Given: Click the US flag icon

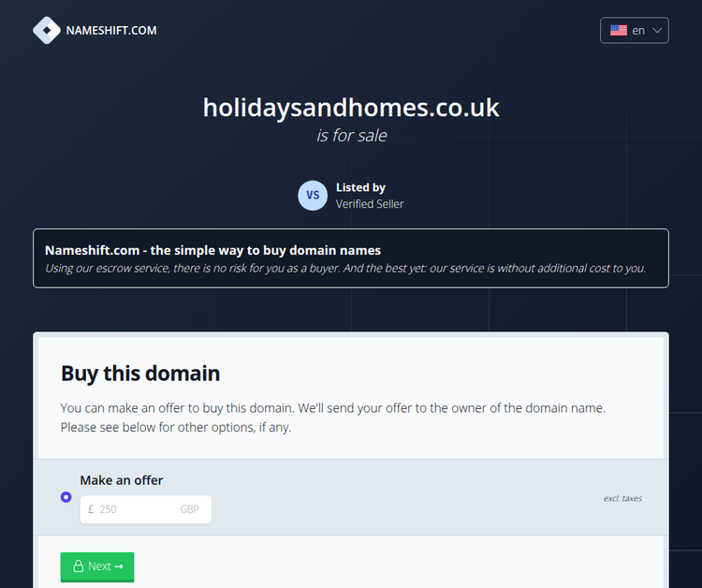Looking at the screenshot, I should pos(619,30).
